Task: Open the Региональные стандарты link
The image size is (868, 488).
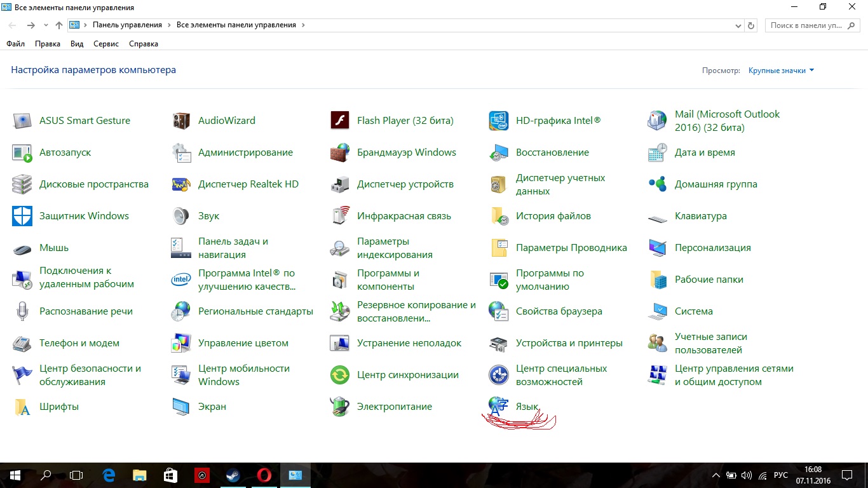Action: [x=255, y=311]
